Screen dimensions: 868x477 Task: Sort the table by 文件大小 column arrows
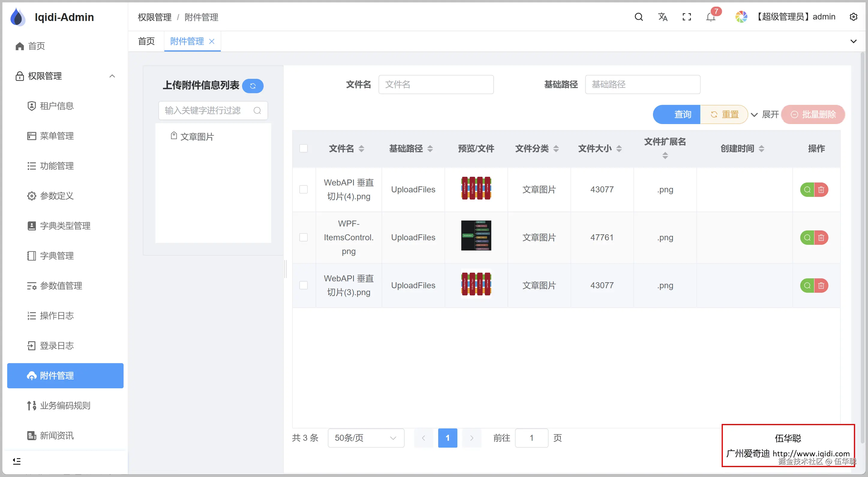[619, 148]
